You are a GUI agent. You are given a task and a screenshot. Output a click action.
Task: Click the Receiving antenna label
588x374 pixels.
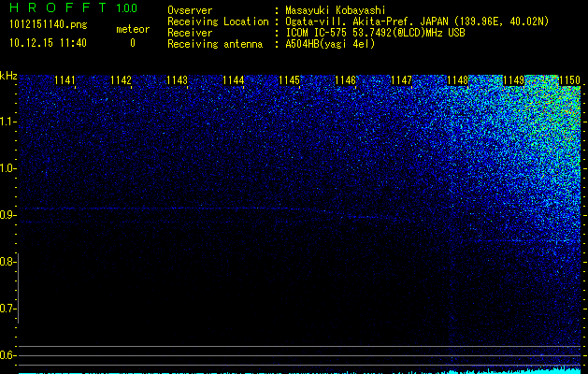[215, 44]
